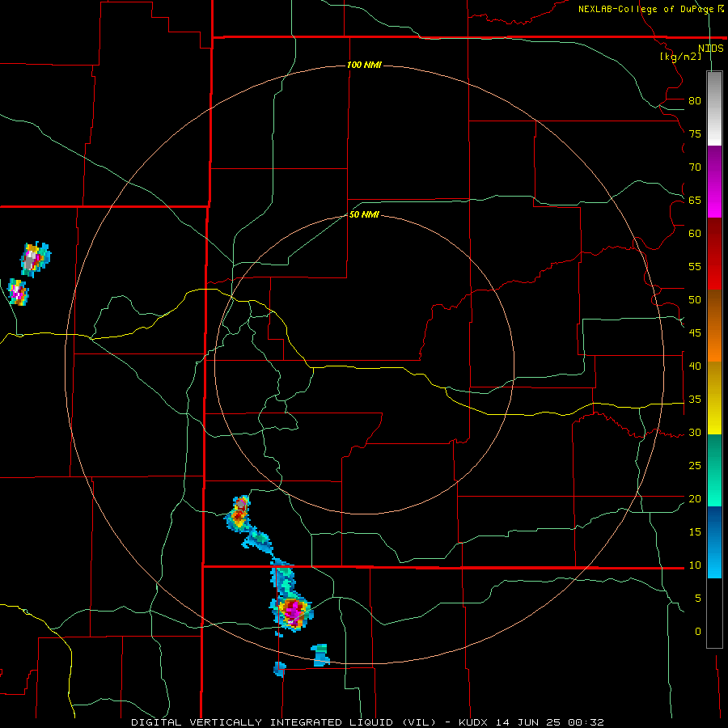
Task: Click the 40 value on the VIL scale
Action: 695,366
